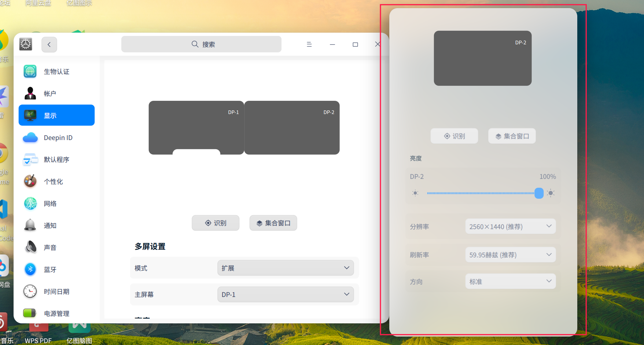Click the 模式 row label
This screenshot has height=345, width=644.
point(141,268)
